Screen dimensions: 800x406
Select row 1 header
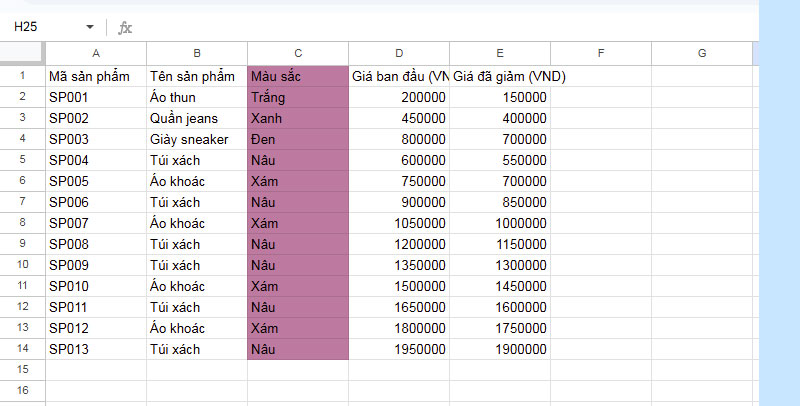coord(22,76)
